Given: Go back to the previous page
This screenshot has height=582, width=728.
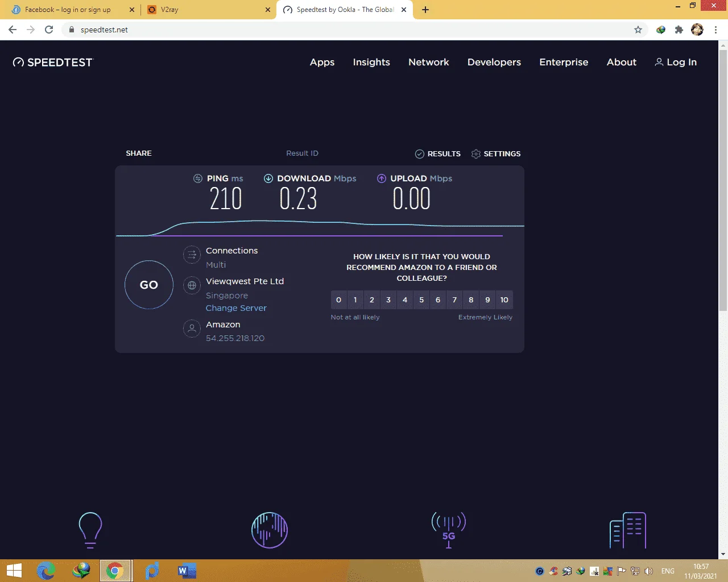Looking at the screenshot, I should click(x=13, y=30).
